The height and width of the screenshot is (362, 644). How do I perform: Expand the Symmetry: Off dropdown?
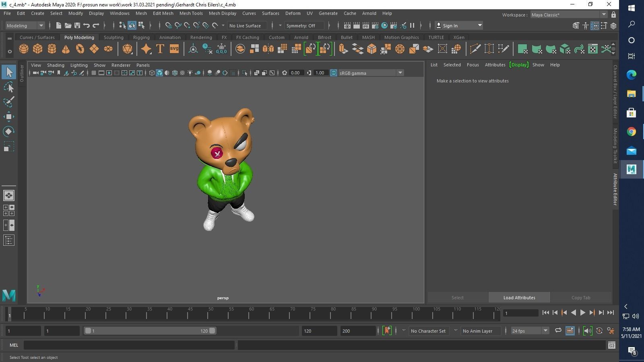tap(304, 25)
